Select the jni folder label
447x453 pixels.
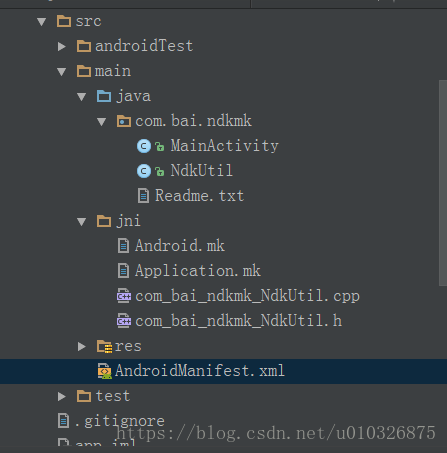(128, 221)
